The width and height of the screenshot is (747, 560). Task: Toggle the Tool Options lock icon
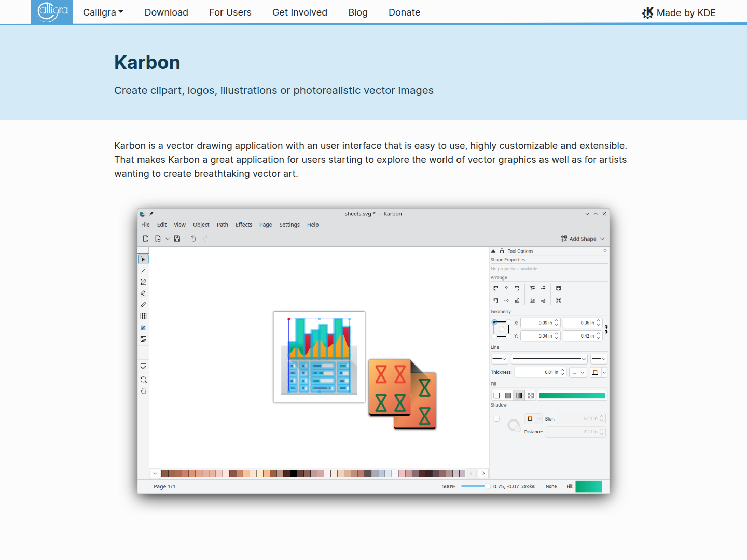pos(502,251)
